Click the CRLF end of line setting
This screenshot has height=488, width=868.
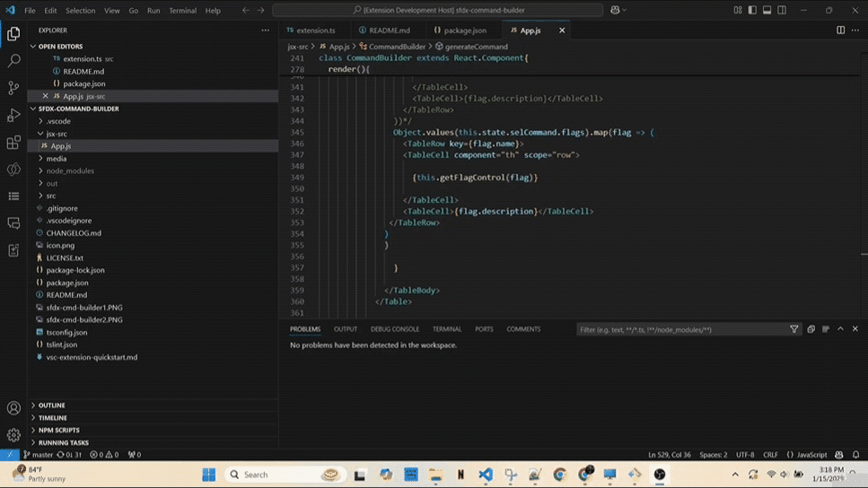tap(770, 455)
